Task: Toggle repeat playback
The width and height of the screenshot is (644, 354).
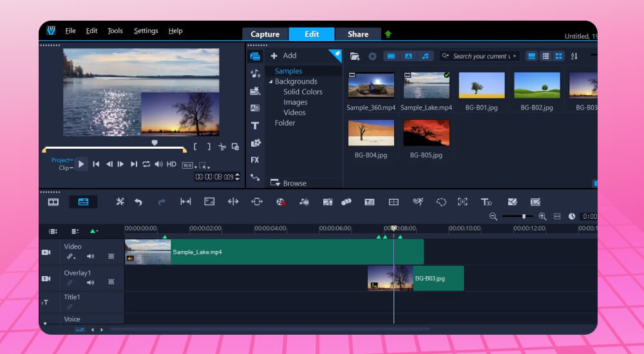Action: point(146,164)
